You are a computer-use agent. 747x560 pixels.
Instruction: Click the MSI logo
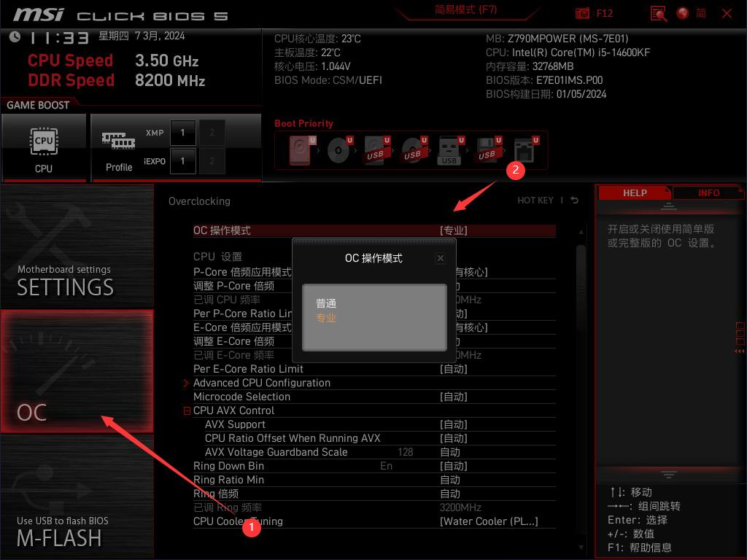click(x=38, y=15)
